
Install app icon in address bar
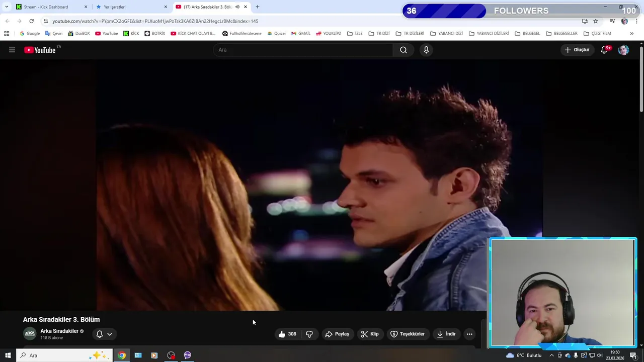coord(585,21)
